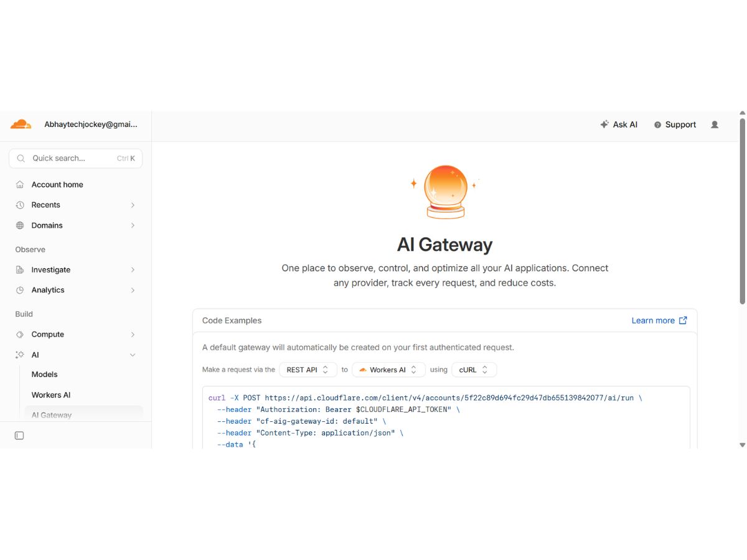Click the Compute diamond icon
The width and height of the screenshot is (747, 560).
(20, 335)
